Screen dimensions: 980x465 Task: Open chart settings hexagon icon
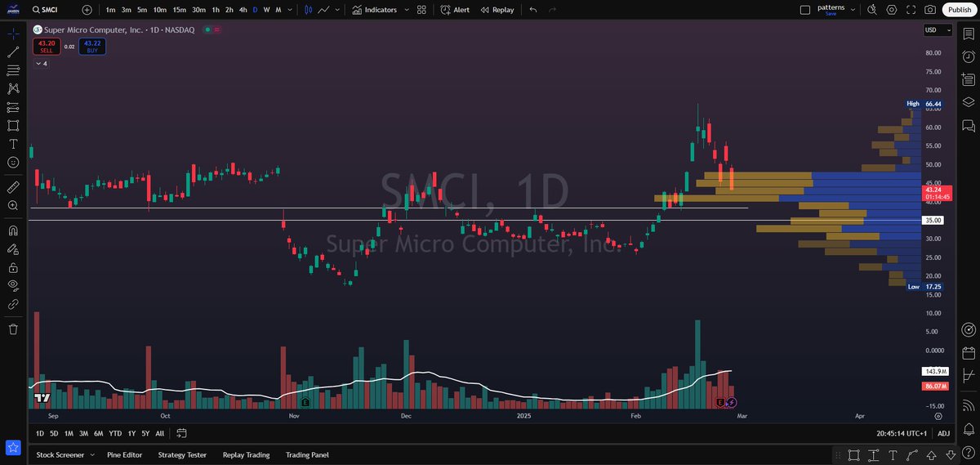(891, 10)
